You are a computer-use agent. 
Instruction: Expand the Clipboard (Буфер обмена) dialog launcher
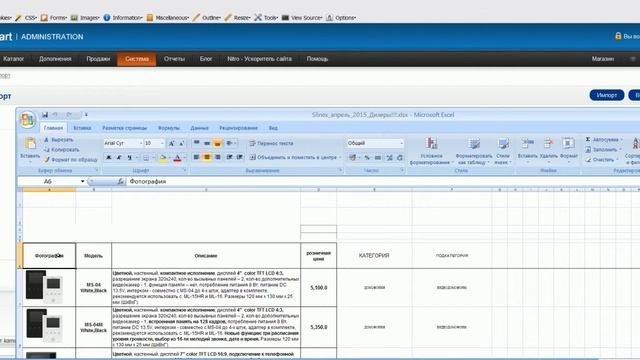(97, 170)
